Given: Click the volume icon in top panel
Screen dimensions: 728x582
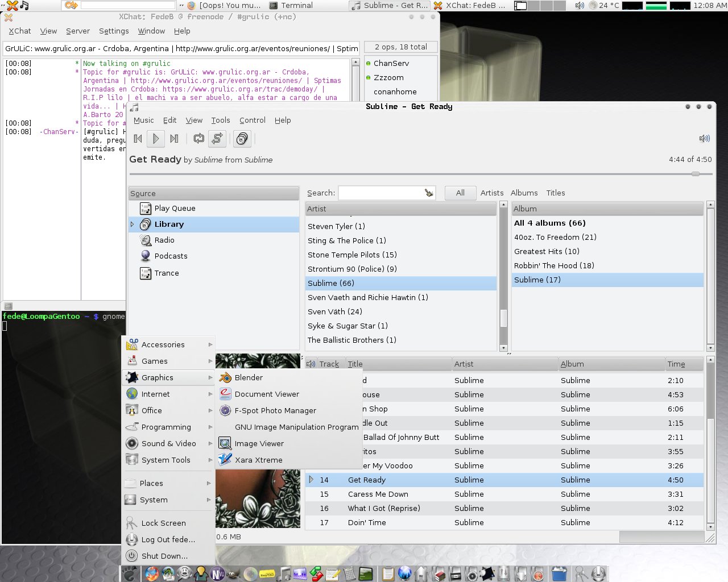Looking at the screenshot, I should [580, 5].
